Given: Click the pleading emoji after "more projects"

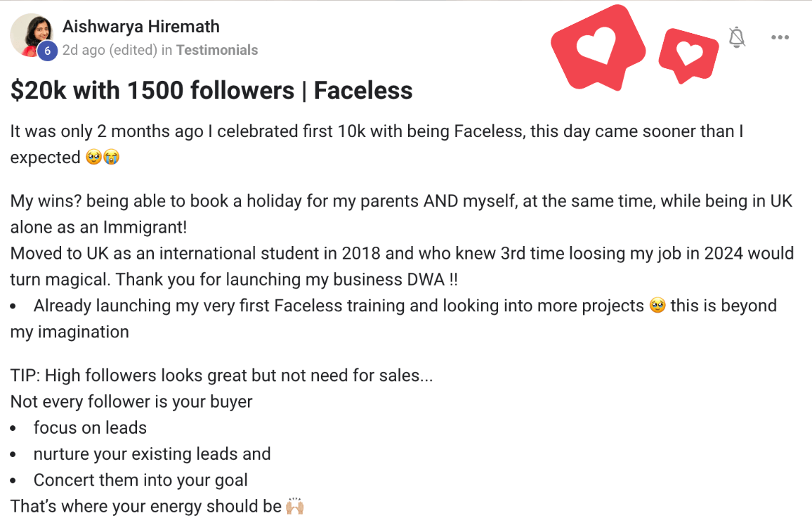Looking at the screenshot, I should pyautogui.click(x=657, y=306).
